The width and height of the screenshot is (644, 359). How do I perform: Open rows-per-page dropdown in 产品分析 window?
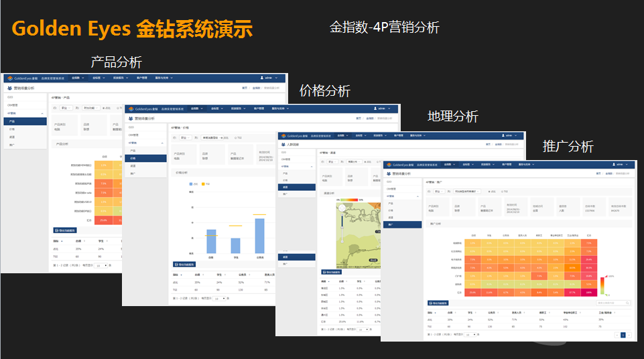pos(101,265)
